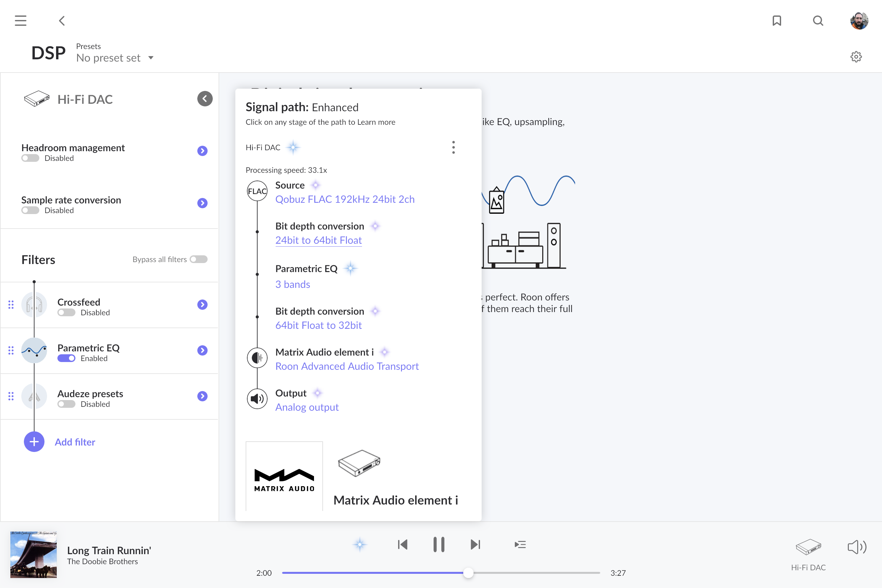Open the user profile avatar
Image resolution: width=882 pixels, height=588 pixels.
859,21
